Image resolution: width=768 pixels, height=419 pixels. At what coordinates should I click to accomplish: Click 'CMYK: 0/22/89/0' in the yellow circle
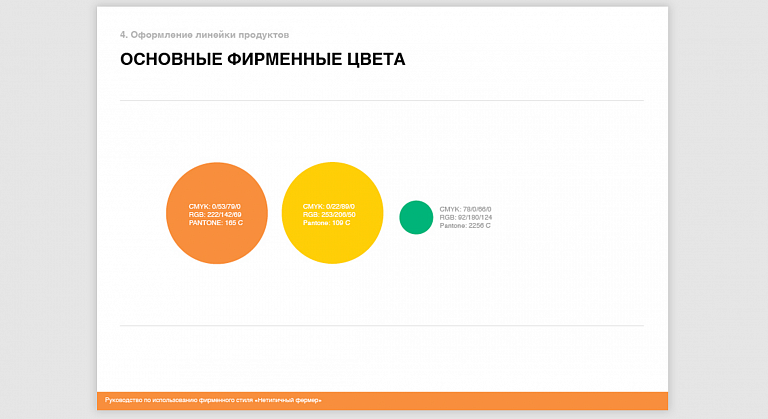[x=329, y=206]
